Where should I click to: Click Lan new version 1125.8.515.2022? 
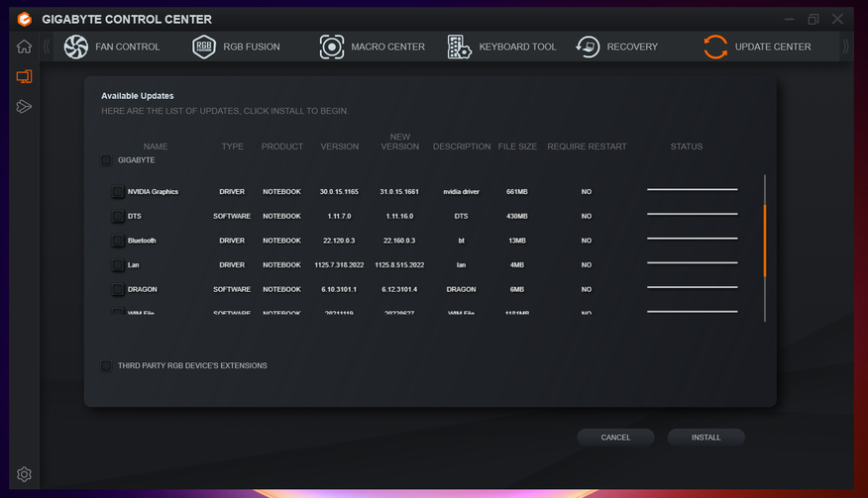point(399,265)
